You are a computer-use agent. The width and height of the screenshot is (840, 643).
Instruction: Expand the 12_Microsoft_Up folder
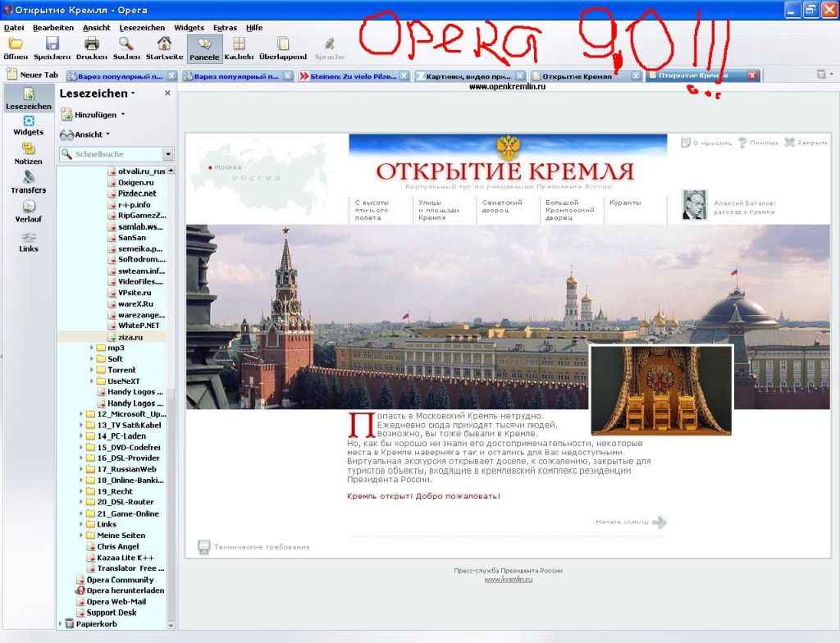[x=81, y=414]
